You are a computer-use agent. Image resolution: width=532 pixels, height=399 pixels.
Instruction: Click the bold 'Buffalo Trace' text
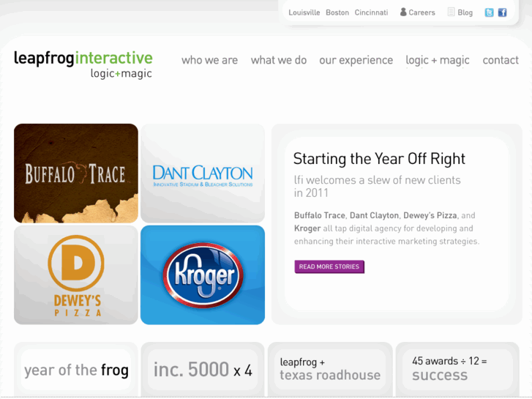point(319,215)
